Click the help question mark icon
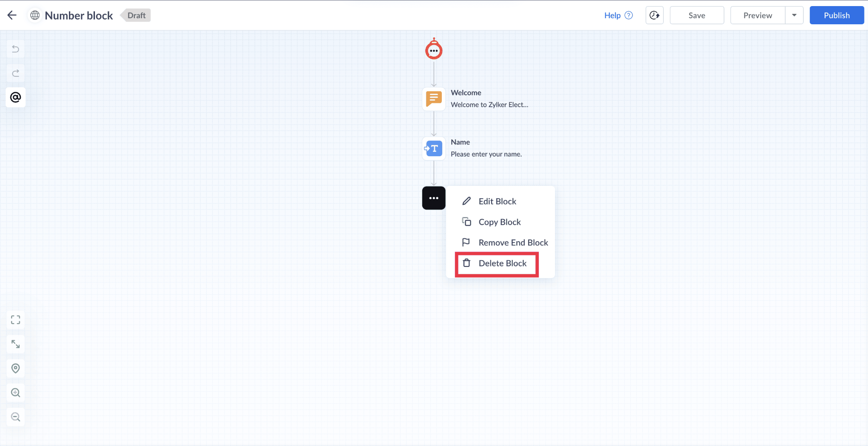Viewport: 868px width, 446px height. point(629,15)
